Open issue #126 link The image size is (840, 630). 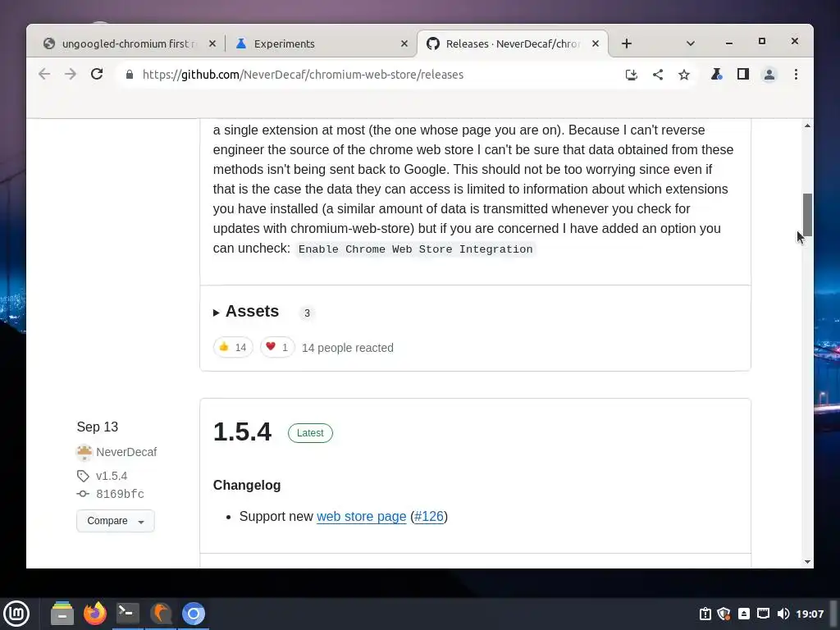(x=429, y=517)
